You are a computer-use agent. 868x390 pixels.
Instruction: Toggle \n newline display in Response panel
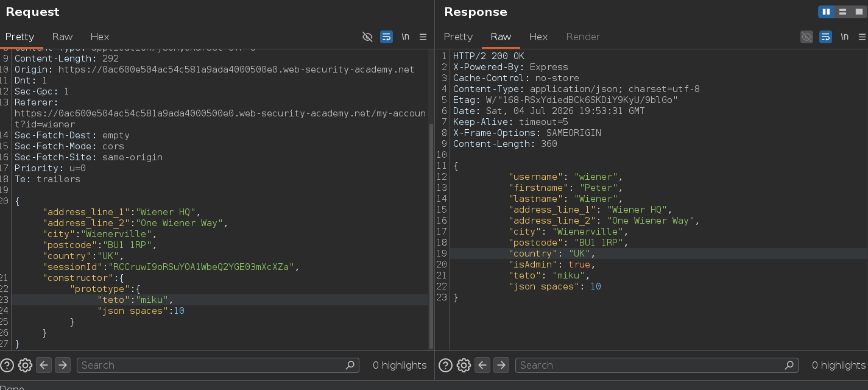click(x=844, y=37)
